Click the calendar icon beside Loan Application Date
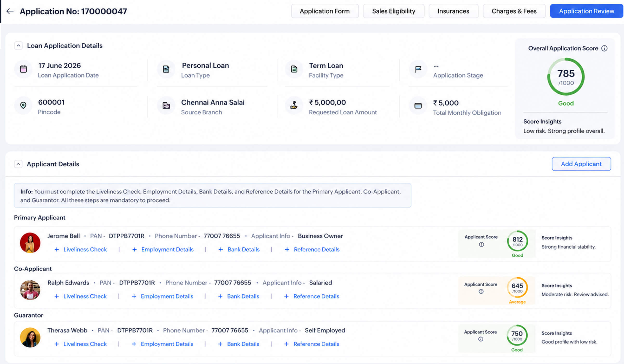Viewport: 624px width, 364px height. (x=23, y=69)
